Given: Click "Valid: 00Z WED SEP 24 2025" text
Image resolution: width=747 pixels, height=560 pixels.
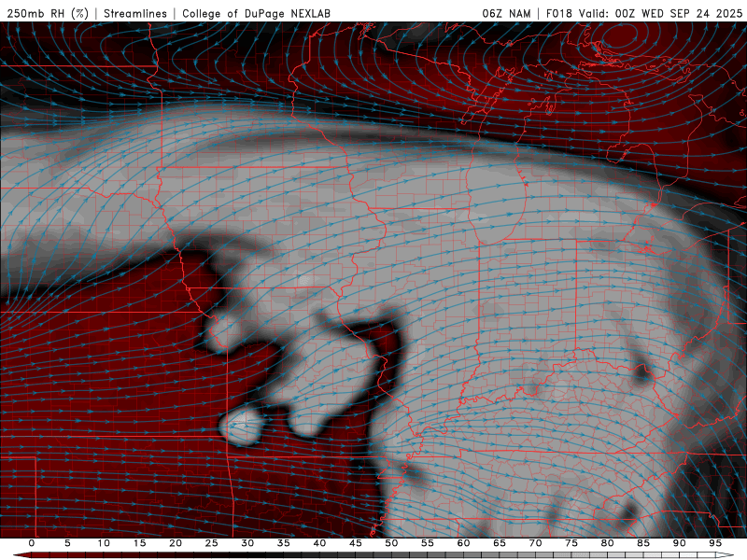Looking at the screenshot, I should [660, 13].
